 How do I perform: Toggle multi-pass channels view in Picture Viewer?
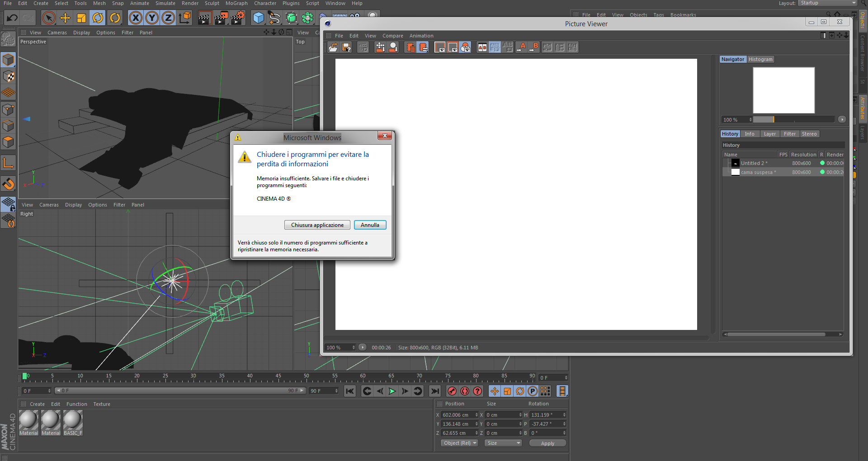465,47
